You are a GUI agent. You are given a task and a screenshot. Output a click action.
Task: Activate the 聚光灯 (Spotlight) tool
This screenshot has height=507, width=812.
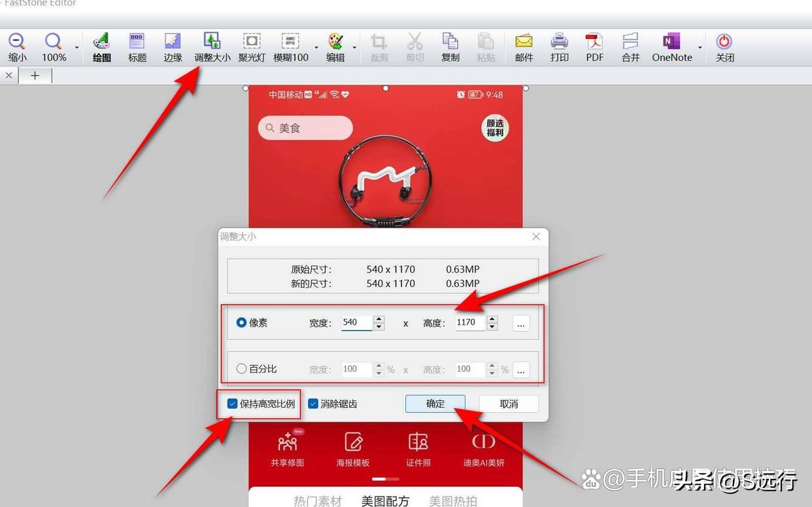coord(251,46)
